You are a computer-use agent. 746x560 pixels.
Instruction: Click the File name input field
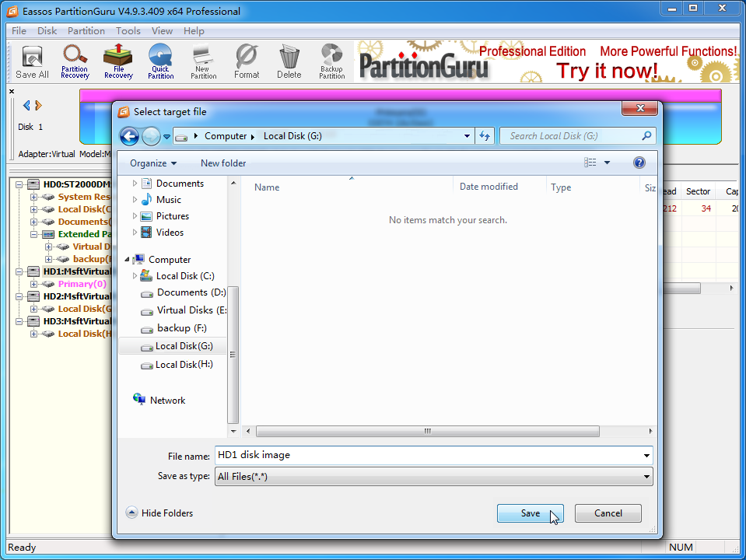(x=428, y=456)
